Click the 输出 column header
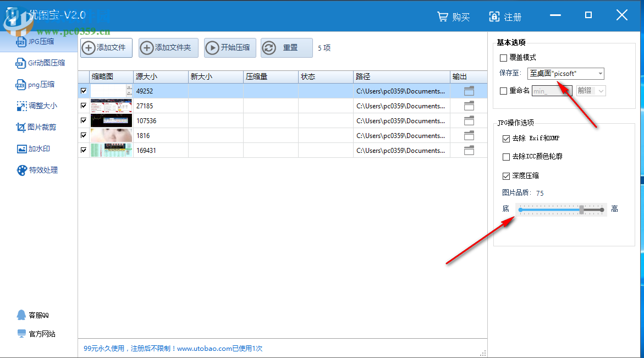Viewport: 644px width, 358px height. (x=469, y=77)
